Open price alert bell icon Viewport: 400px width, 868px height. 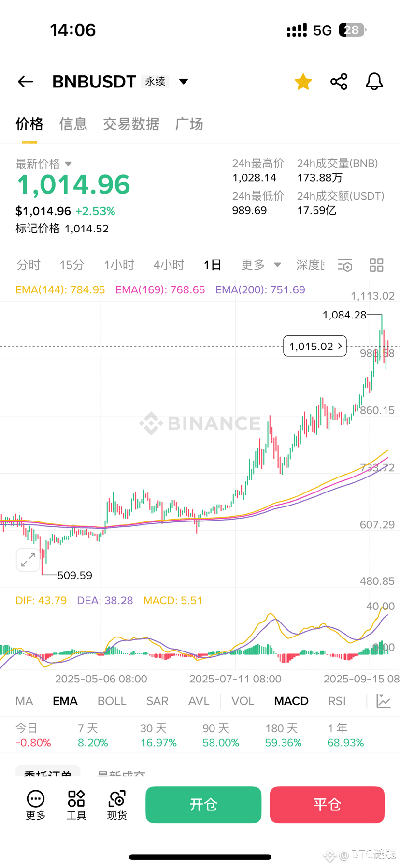(374, 82)
